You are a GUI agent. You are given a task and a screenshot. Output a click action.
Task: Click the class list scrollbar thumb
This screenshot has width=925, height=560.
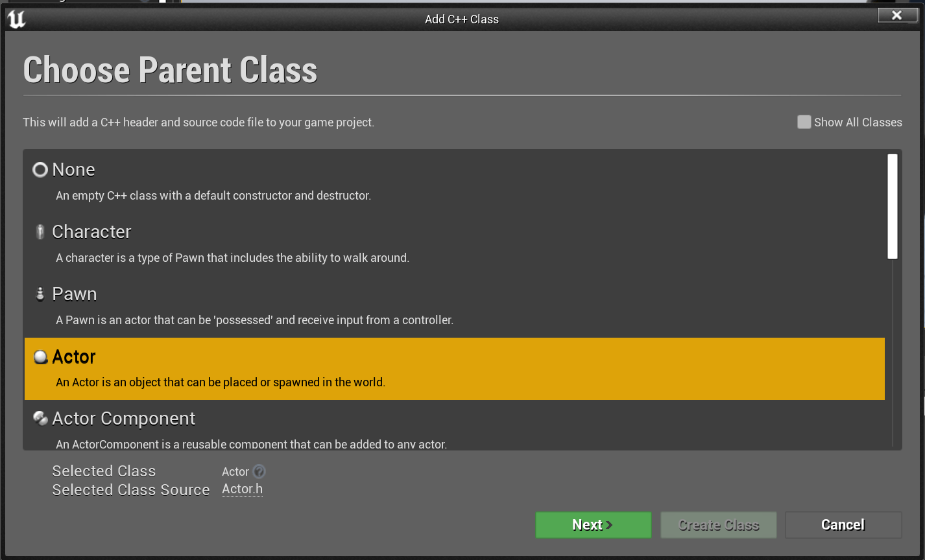coord(893,207)
